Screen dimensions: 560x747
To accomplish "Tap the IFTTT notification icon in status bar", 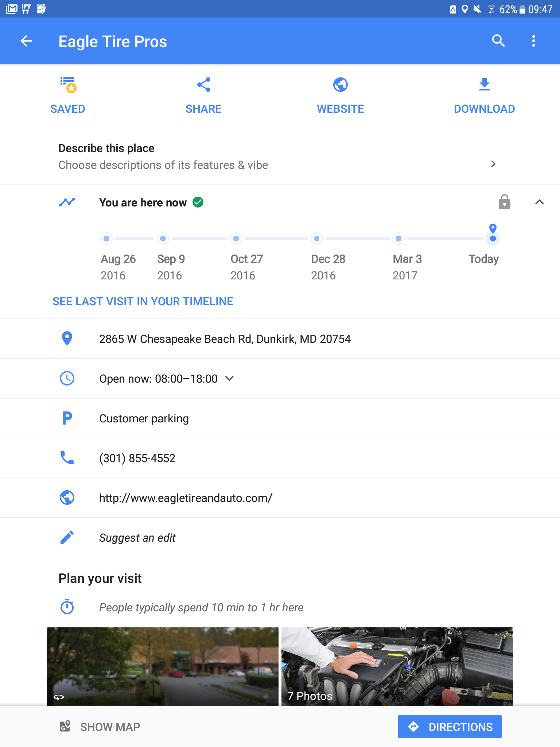I will coord(26,9).
